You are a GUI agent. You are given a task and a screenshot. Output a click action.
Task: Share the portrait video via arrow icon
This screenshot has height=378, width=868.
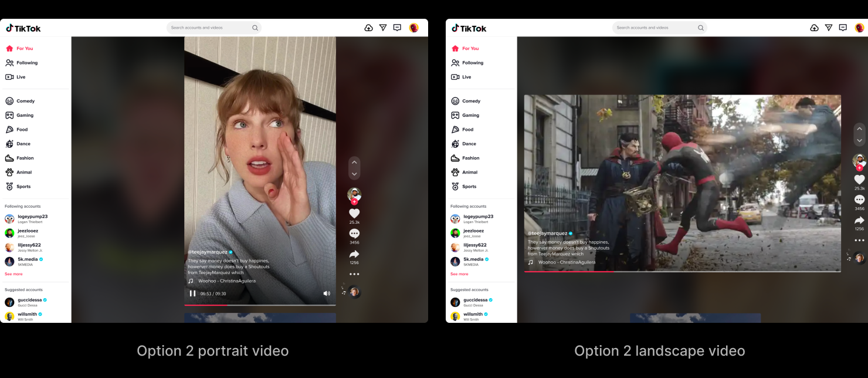tap(354, 254)
